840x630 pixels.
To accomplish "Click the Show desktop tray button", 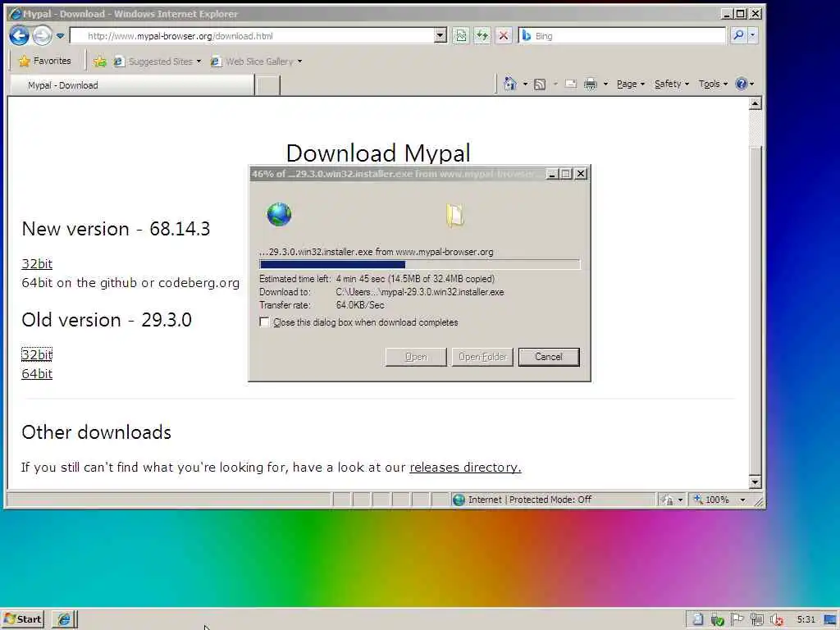I will point(832,620).
